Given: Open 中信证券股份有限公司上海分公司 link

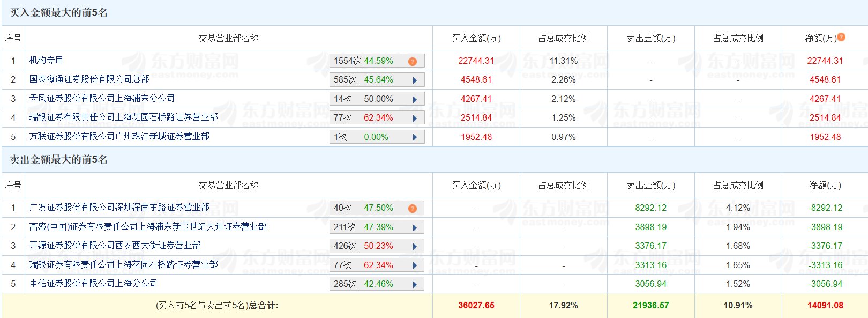Looking at the screenshot, I should (x=93, y=283).
